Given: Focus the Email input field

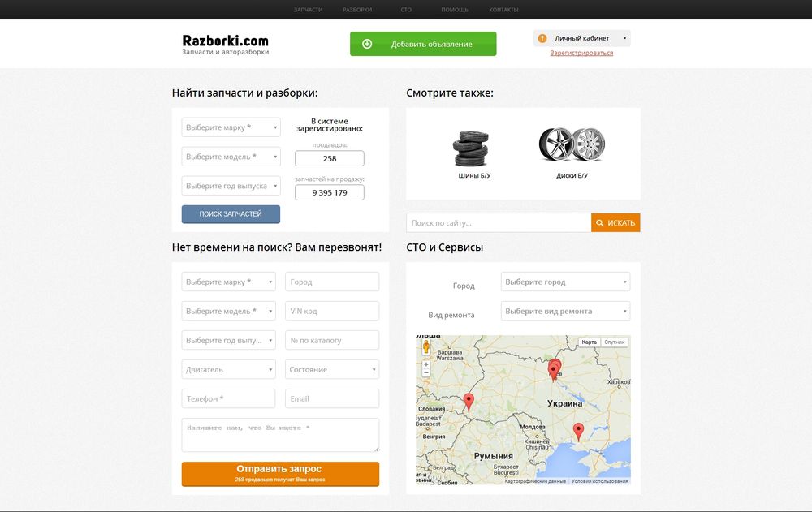Looking at the screenshot, I should click(332, 398).
